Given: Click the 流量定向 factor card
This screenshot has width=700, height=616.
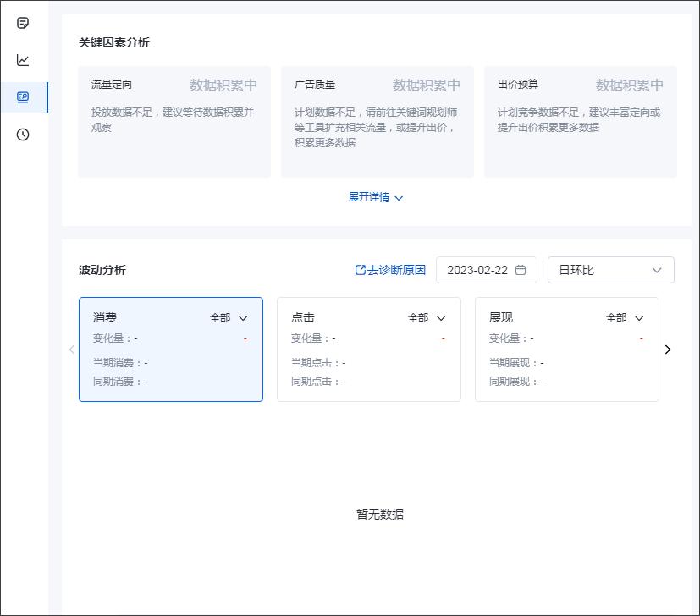Looking at the screenshot, I should pyautogui.click(x=174, y=121).
